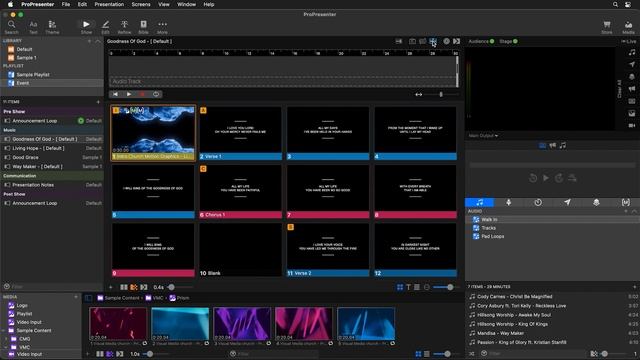Click the timeline record button
This screenshot has width=640, height=360.
tap(142, 94)
